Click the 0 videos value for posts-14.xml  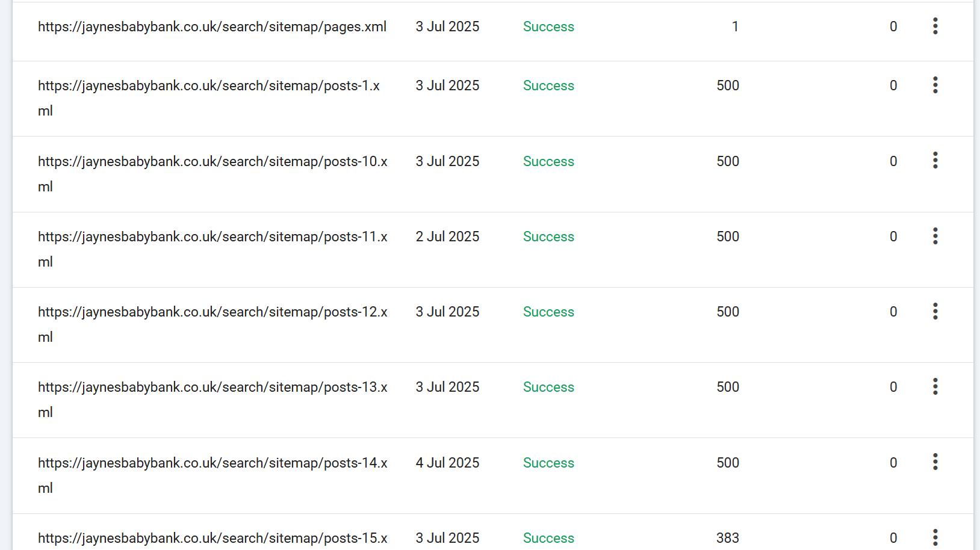893,463
